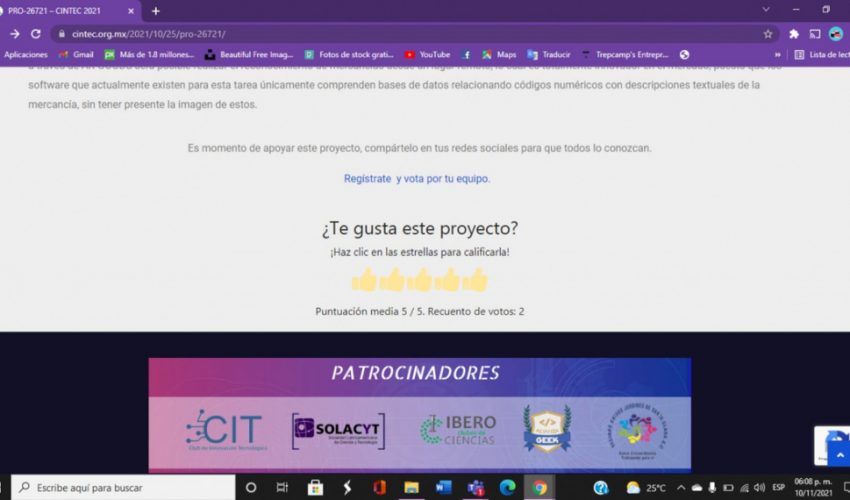The image size is (850, 500).
Task: Click the cast media icon in toolbar
Action: 815,34
